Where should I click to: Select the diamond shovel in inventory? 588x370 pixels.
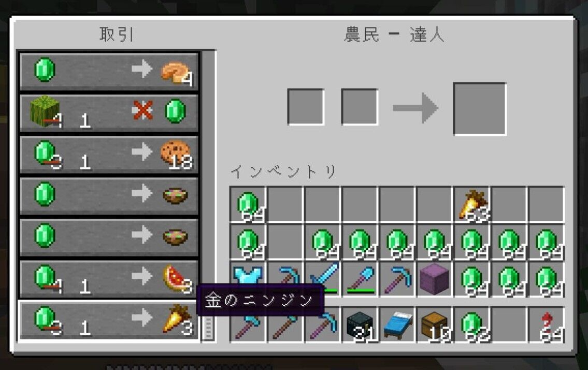pyautogui.click(x=360, y=279)
